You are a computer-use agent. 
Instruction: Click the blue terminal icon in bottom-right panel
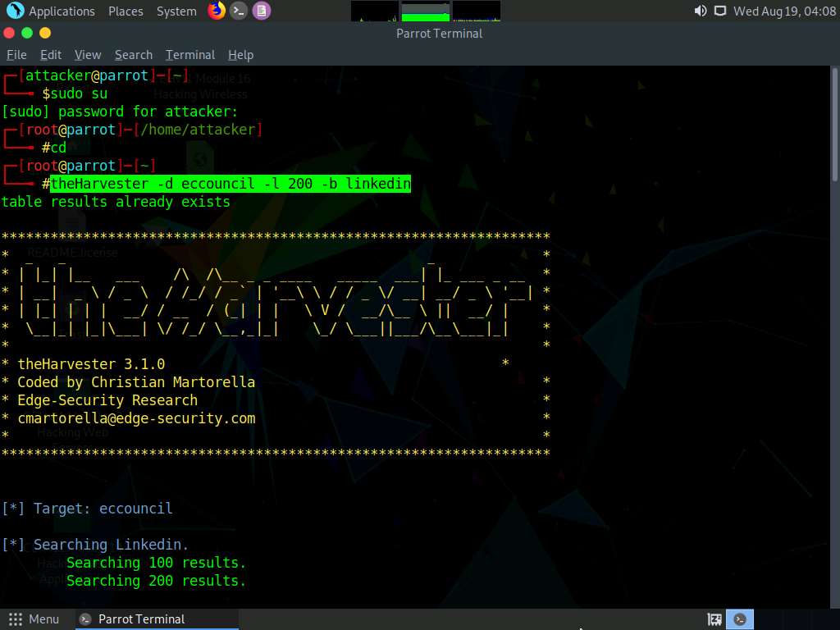click(x=740, y=619)
